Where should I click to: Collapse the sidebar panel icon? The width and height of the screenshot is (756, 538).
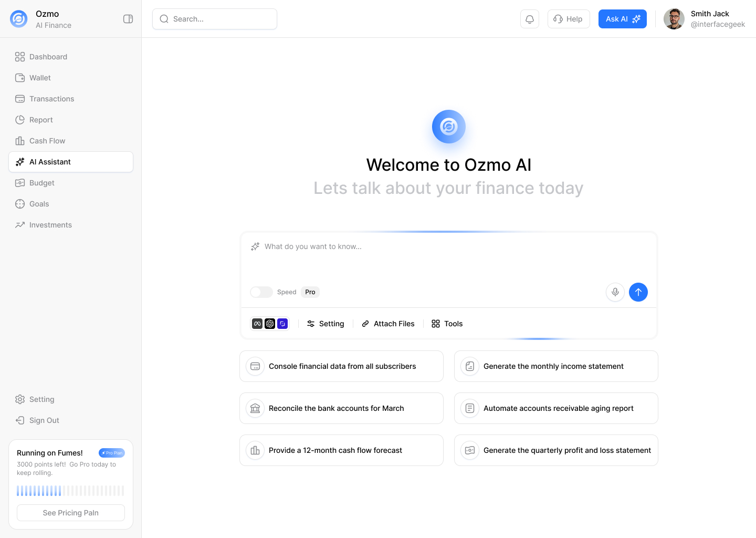coord(128,19)
